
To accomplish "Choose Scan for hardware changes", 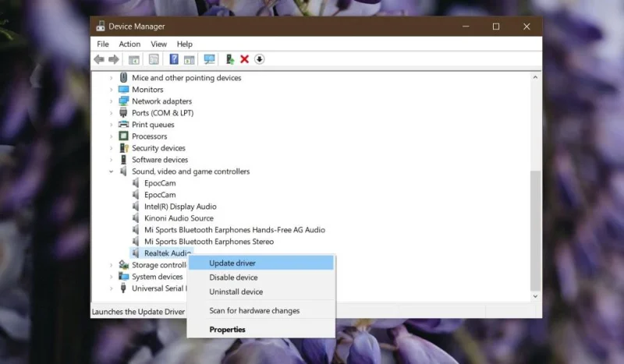I will (261, 311).
